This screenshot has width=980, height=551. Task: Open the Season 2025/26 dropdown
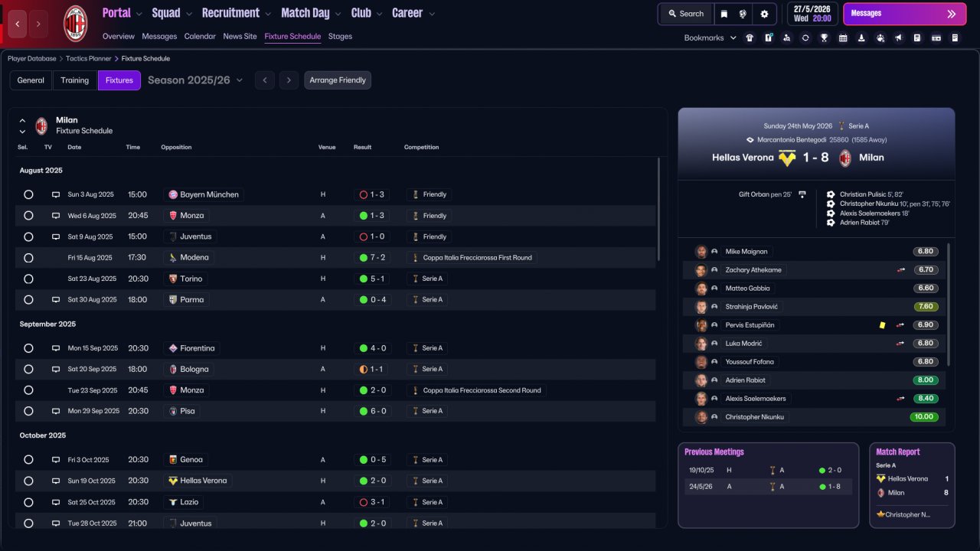(x=195, y=80)
